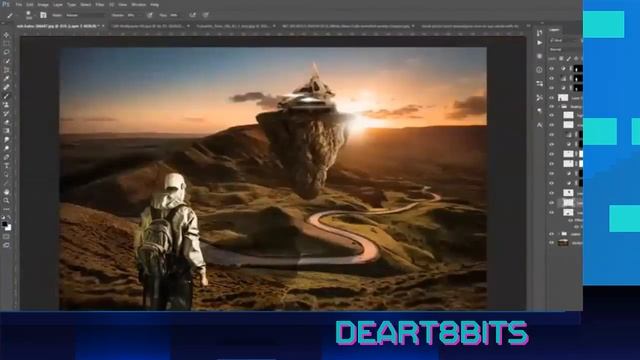Switch to the Layers panel tab
This screenshot has width=640, height=360.
(555, 30)
